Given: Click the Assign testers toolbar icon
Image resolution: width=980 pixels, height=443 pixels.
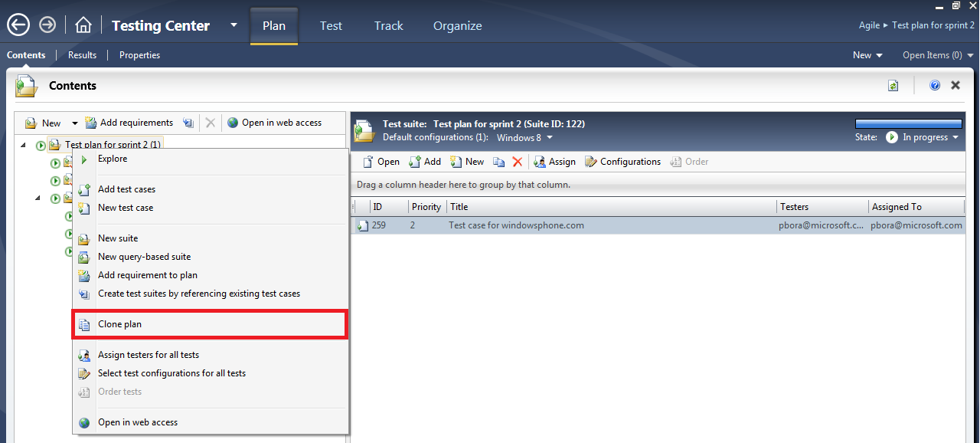Looking at the screenshot, I should pyautogui.click(x=554, y=162).
